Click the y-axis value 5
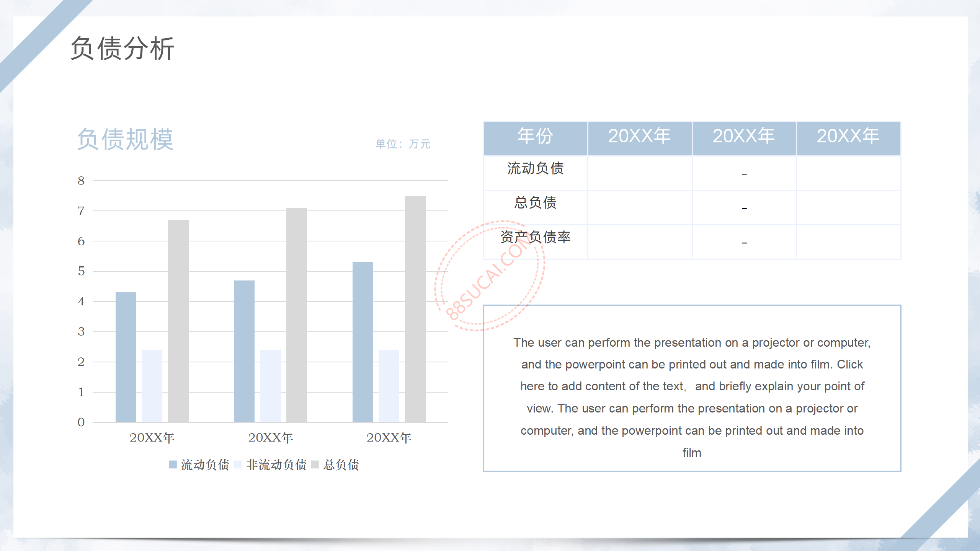The image size is (980, 551). (x=81, y=271)
